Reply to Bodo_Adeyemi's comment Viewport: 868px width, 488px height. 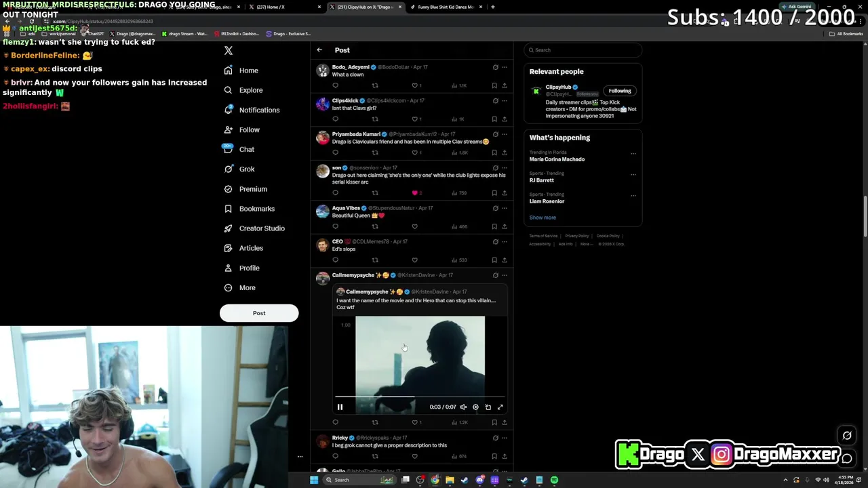pos(335,85)
